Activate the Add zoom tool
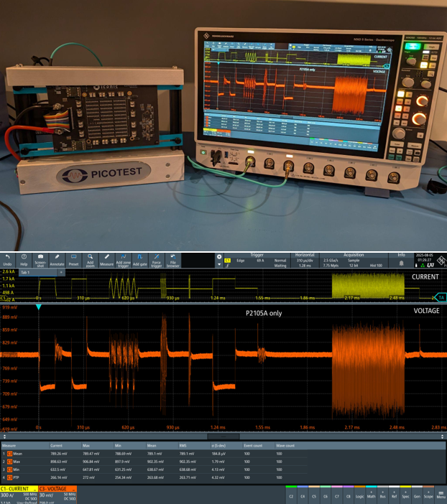The height and width of the screenshot is (504, 447). pyautogui.click(x=90, y=260)
